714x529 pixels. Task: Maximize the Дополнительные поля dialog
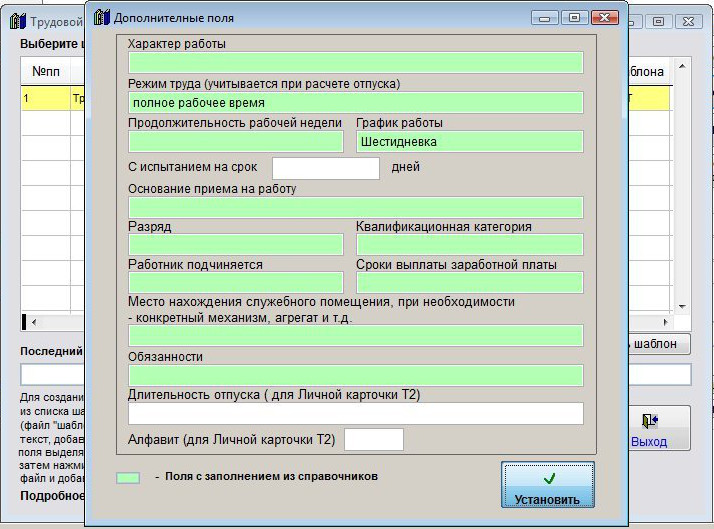pos(574,18)
